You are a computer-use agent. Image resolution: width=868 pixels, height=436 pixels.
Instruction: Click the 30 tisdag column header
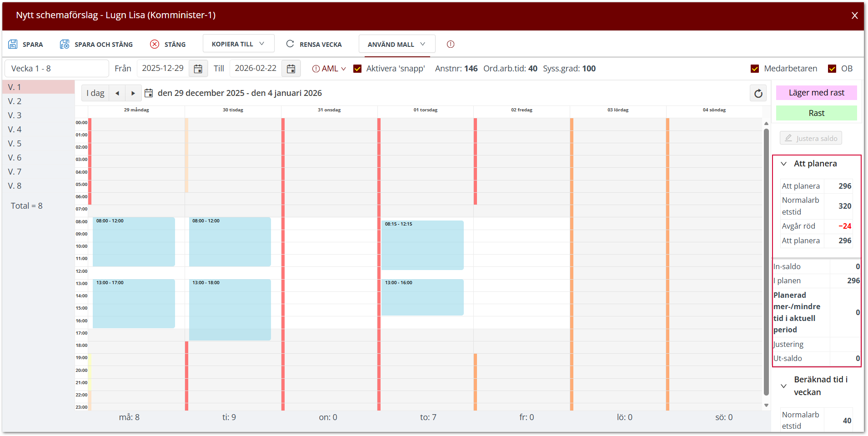tap(233, 110)
